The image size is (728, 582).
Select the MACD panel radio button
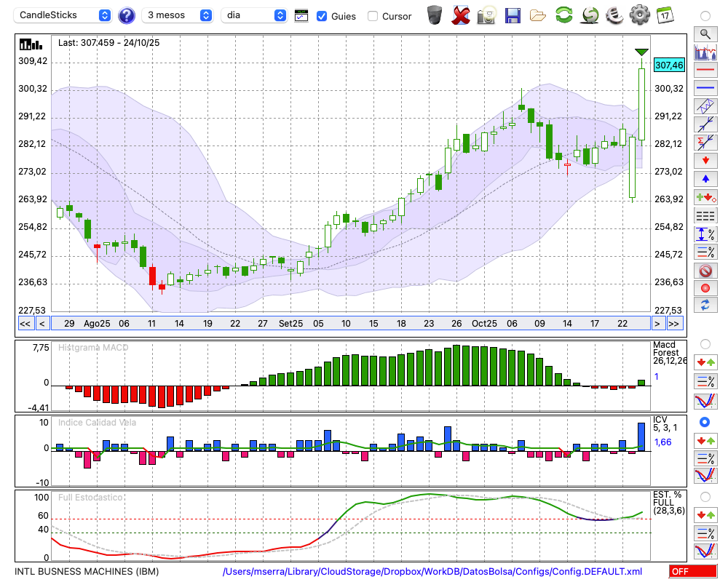pyautogui.click(x=705, y=343)
